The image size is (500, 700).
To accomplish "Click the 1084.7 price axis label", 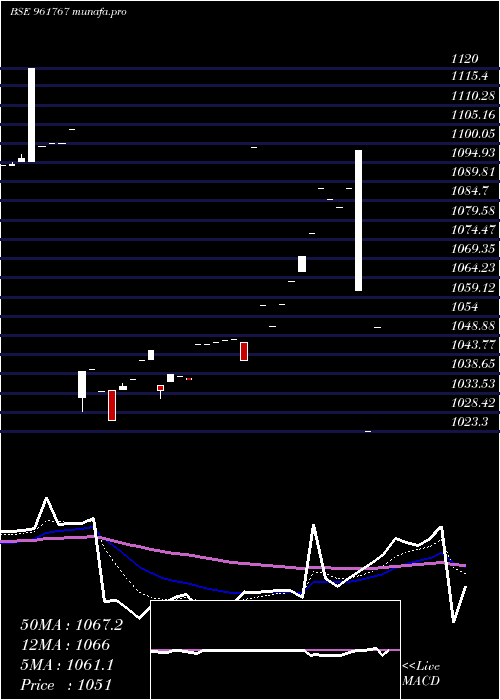I will point(469,191).
